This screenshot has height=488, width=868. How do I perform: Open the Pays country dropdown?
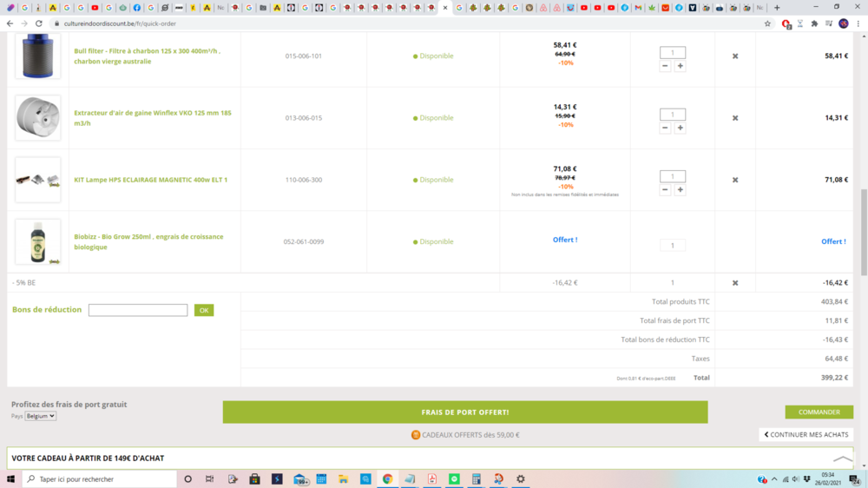coord(41,416)
